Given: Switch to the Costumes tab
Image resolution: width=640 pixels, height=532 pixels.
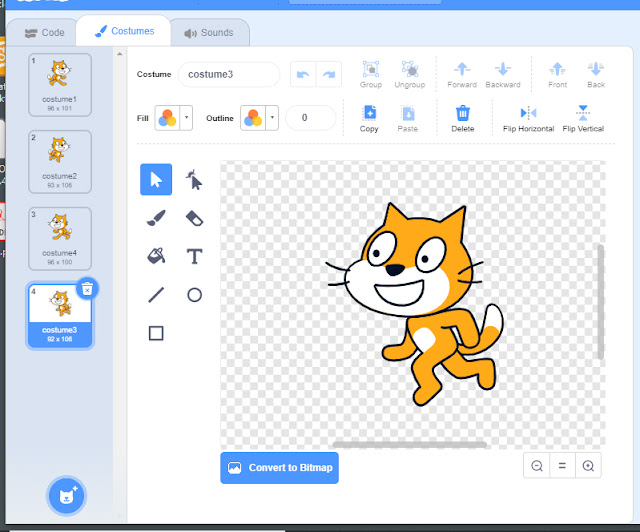Looking at the screenshot, I should [124, 31].
